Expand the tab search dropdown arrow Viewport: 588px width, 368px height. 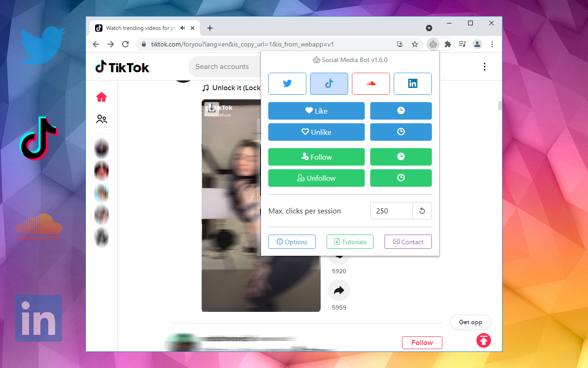coord(429,28)
